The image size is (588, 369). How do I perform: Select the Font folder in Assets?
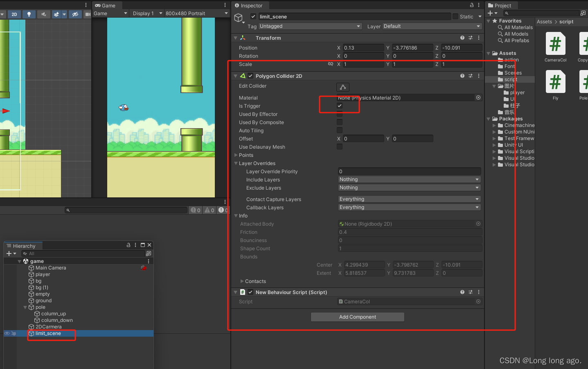click(x=509, y=66)
